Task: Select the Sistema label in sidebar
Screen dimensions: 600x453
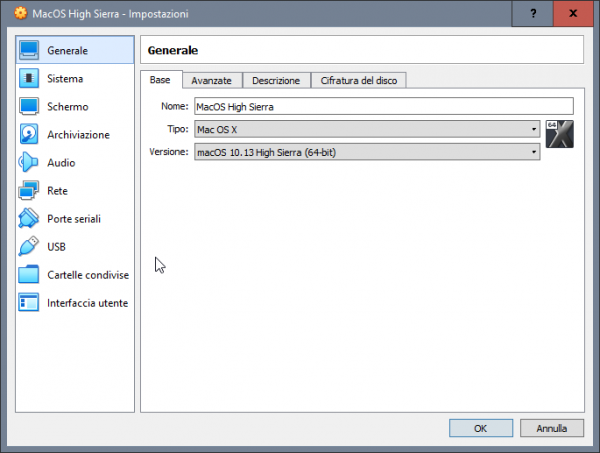Action: click(65, 78)
